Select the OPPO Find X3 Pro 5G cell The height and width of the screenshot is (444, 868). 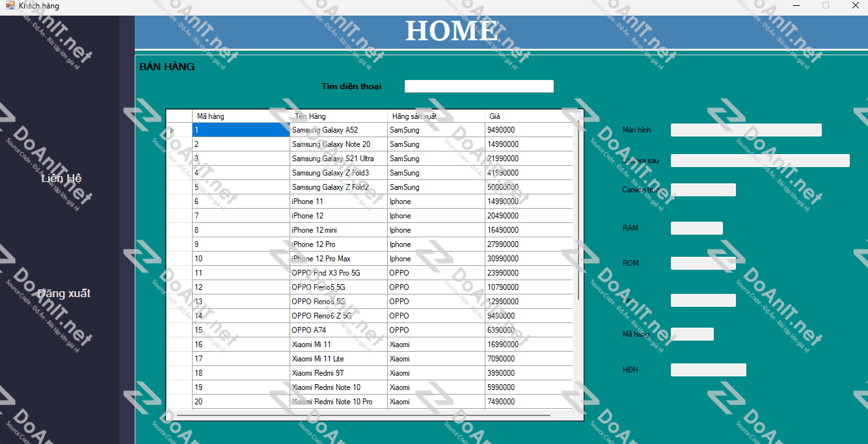point(338,273)
